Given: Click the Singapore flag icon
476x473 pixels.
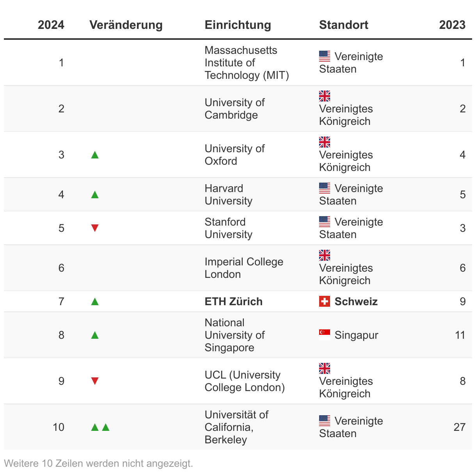Looking at the screenshot, I should tap(324, 335).
